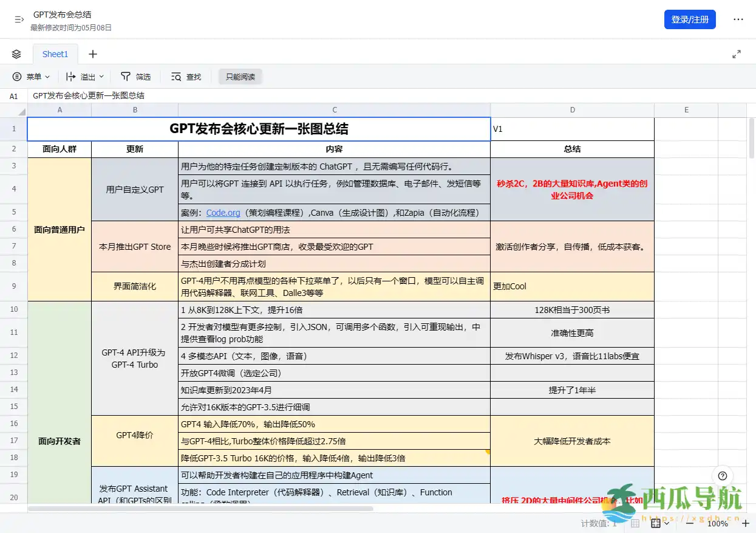The width and height of the screenshot is (756, 533).
Task: Open the more options ellipsis menu
Action: [x=738, y=19]
